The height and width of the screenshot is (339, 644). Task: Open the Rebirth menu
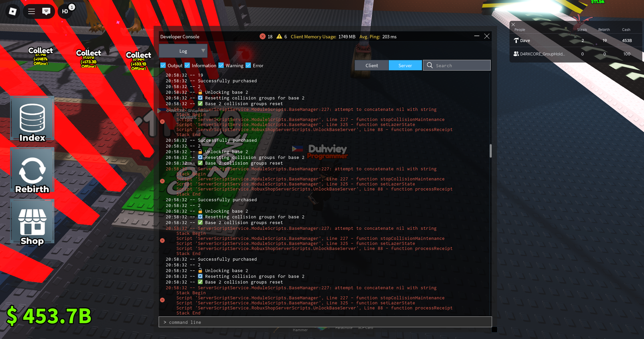click(32, 171)
